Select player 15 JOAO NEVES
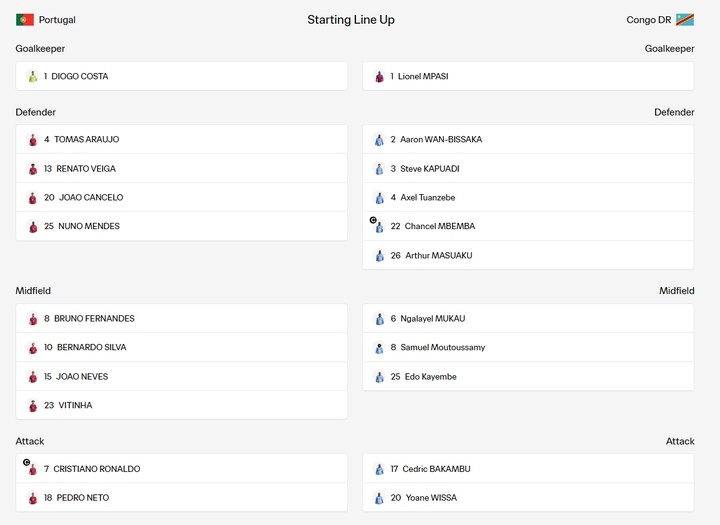This screenshot has height=525, width=720. point(181,377)
